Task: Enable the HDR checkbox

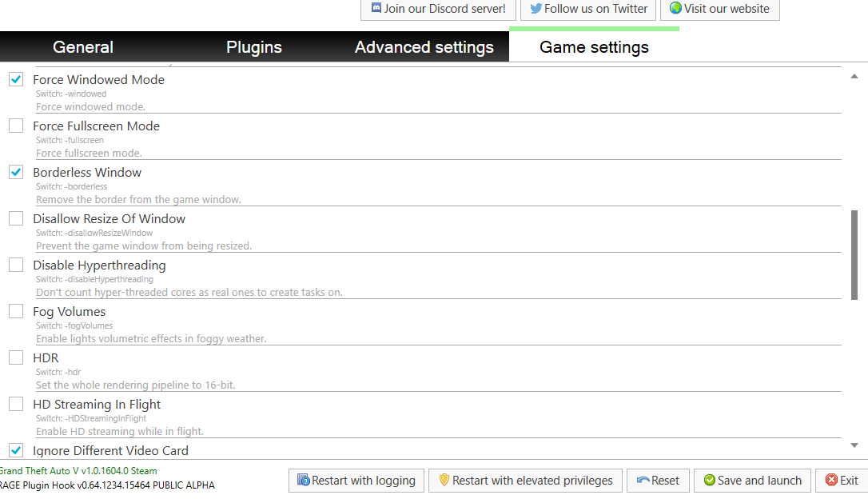Action: click(x=16, y=358)
